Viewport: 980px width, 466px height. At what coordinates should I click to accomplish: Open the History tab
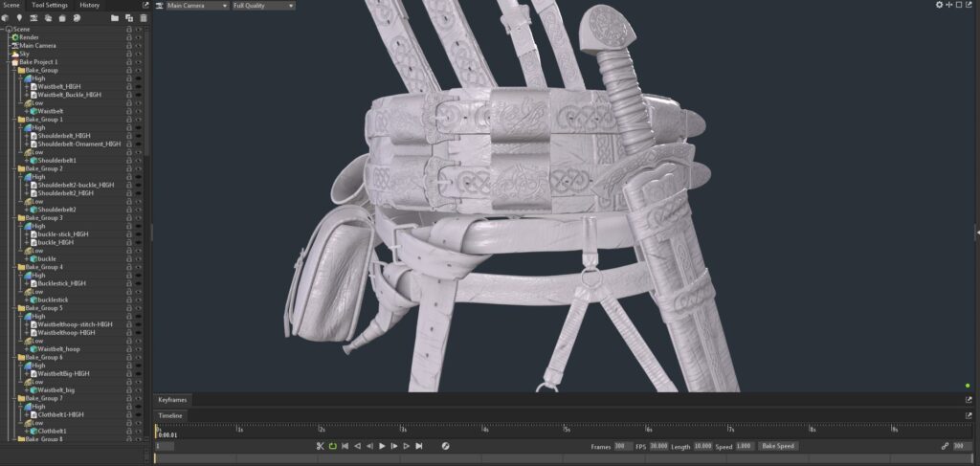pos(89,5)
